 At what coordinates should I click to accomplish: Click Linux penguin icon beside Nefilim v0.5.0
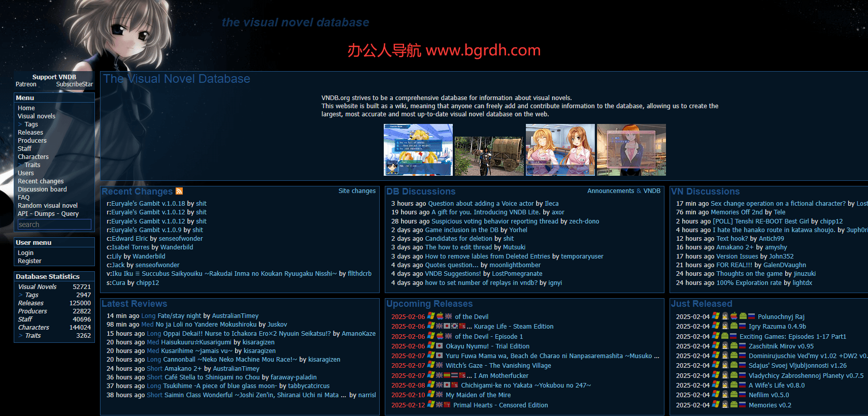(725, 395)
